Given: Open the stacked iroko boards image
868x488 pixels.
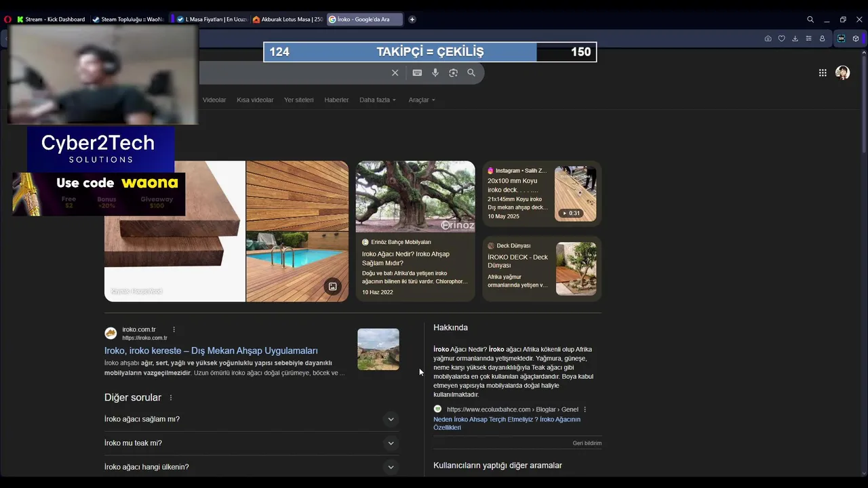Looking at the screenshot, I should [175, 231].
